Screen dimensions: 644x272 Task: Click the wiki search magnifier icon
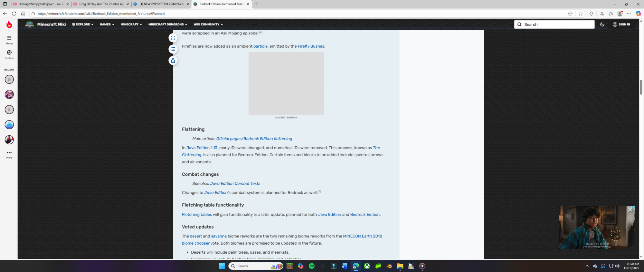click(519, 24)
